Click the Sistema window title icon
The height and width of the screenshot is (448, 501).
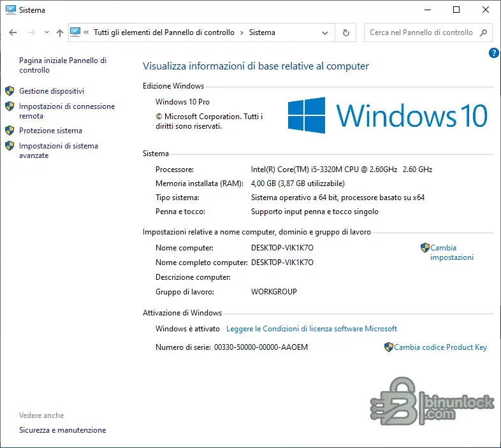pyautogui.click(x=11, y=10)
